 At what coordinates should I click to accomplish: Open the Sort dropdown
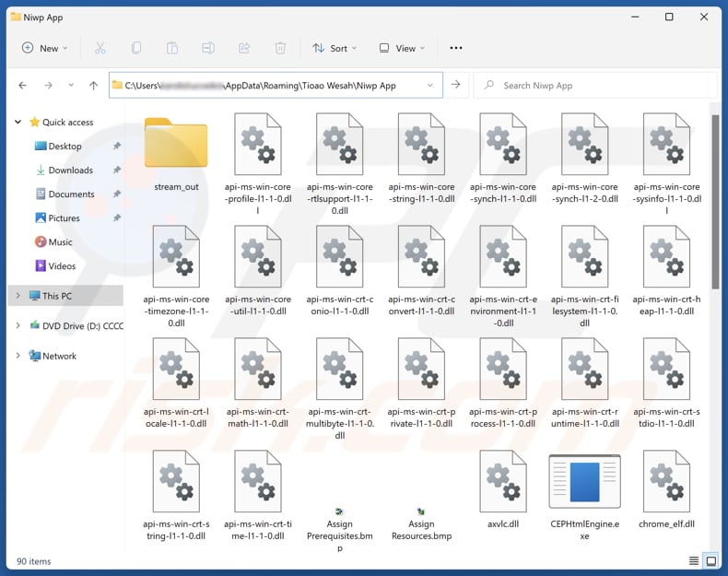pos(335,48)
